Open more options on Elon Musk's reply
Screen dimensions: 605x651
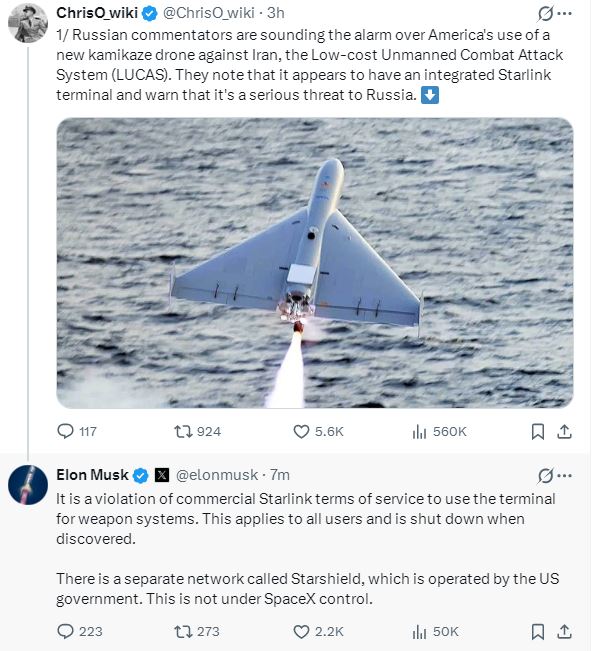[x=569, y=474]
